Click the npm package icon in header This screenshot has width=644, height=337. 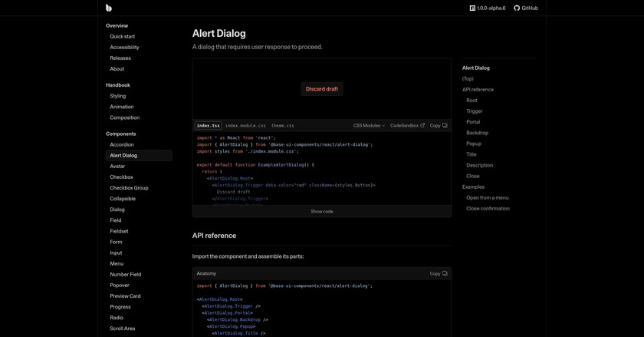click(x=472, y=8)
